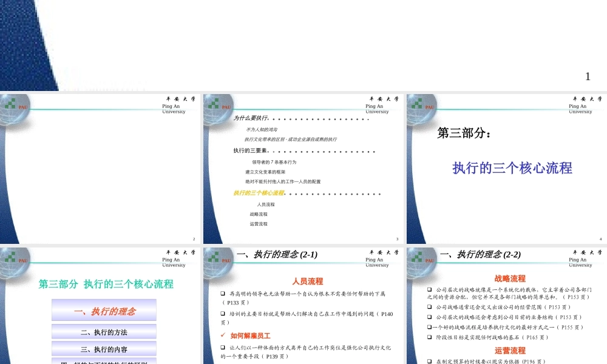This screenshot has width=607, height=364.
Task: Select the slide titled 第三部分: numbered 4
Action: [507, 169]
